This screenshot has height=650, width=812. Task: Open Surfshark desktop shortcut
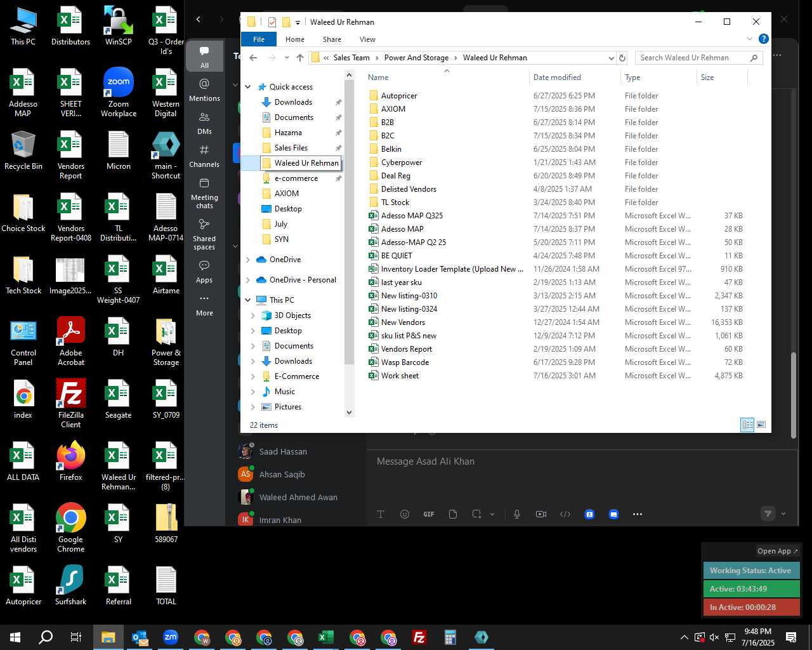pyautogui.click(x=71, y=585)
